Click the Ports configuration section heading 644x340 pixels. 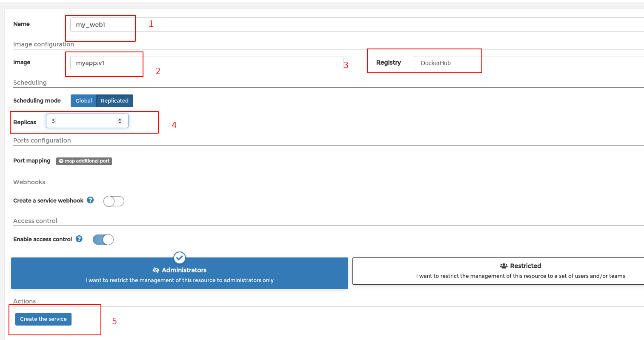coord(42,140)
